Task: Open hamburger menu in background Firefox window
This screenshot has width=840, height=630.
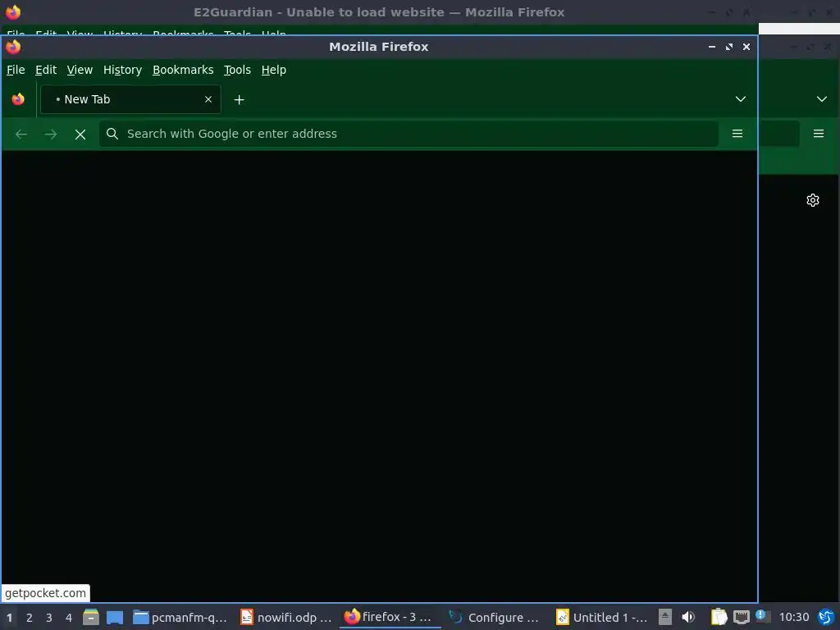Action: [x=818, y=134]
